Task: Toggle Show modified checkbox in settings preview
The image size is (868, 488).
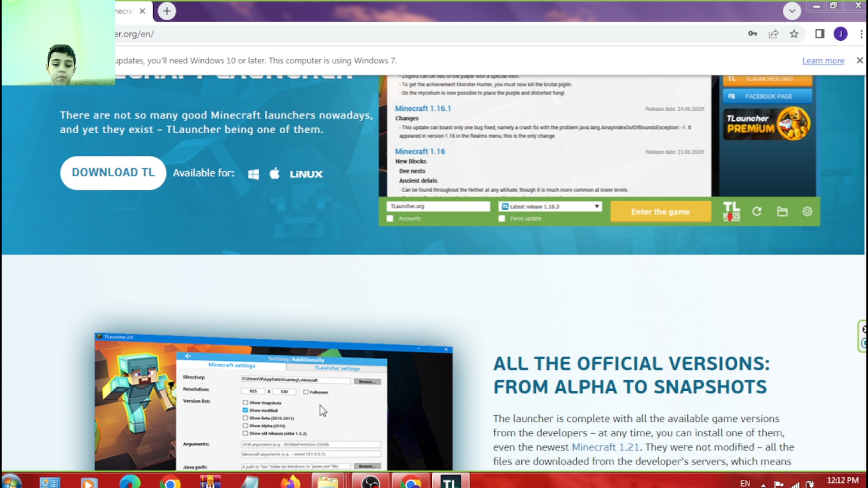Action: click(245, 410)
